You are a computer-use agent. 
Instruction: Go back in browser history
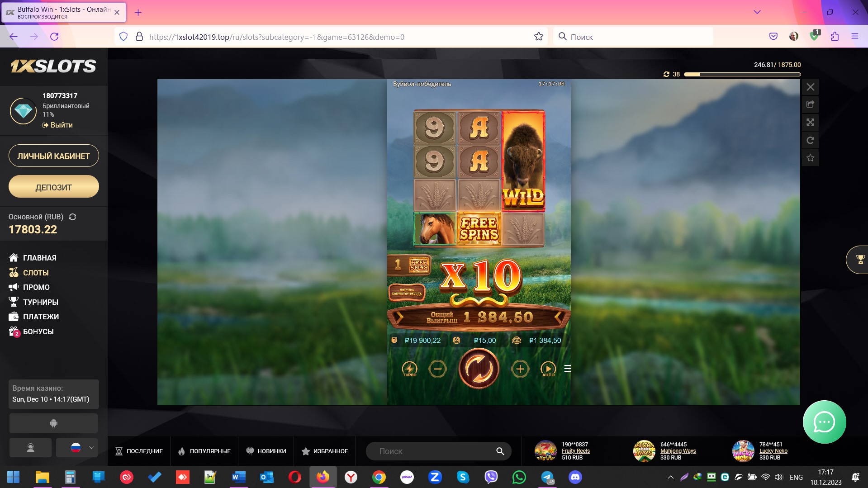14,37
